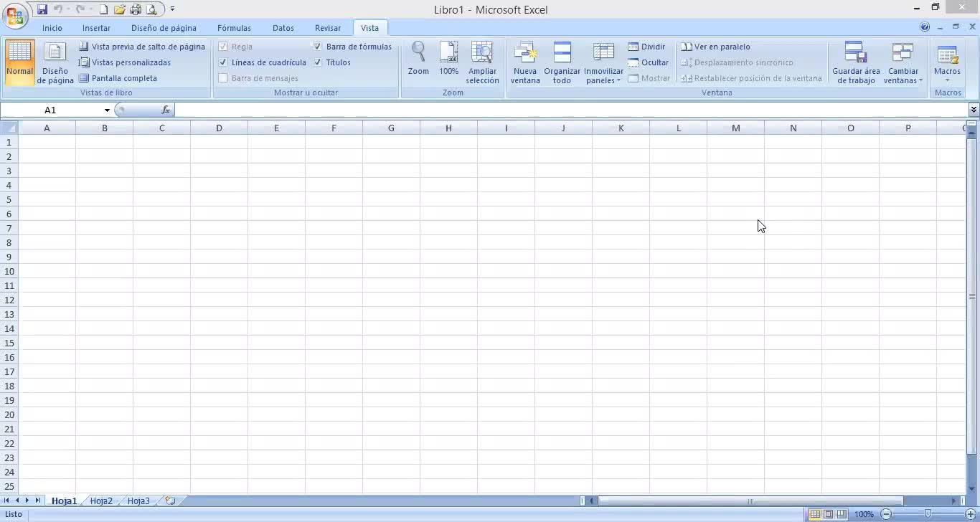The width and height of the screenshot is (980, 522).
Task: Select the Hoja1 sheet tab
Action: tap(64, 500)
